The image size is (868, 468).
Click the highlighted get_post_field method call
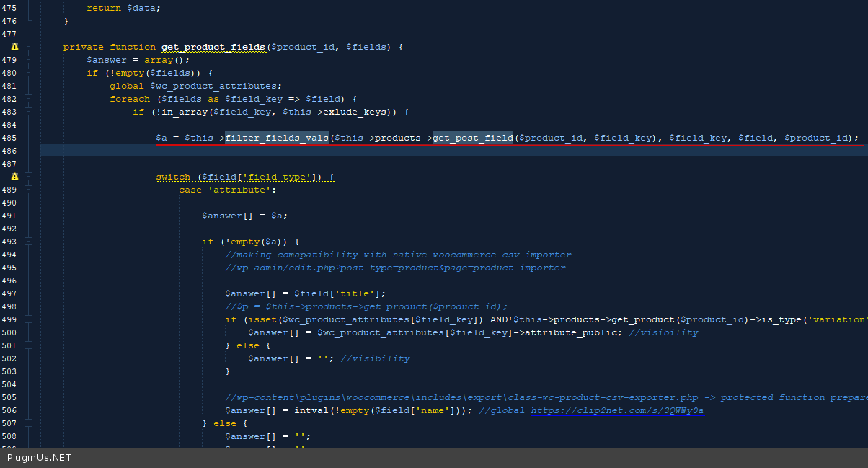pyautogui.click(x=472, y=138)
